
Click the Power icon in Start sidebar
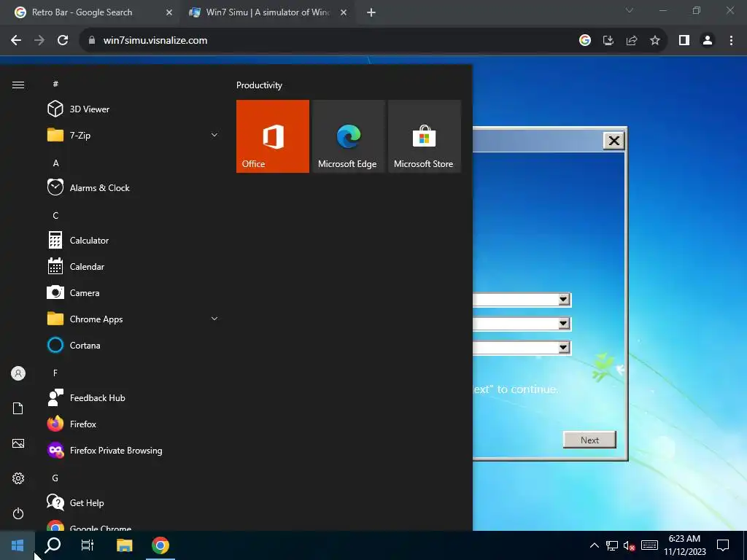(x=18, y=513)
